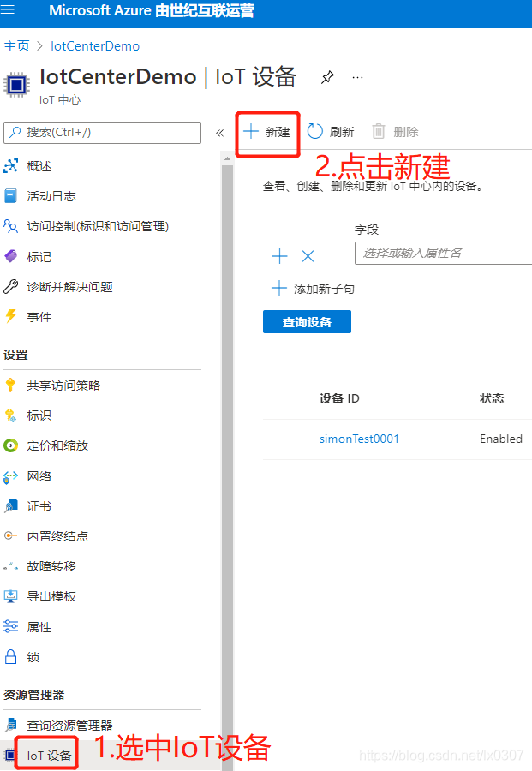Click the 内置终结点 icon
532x771 pixels.
tap(10, 535)
